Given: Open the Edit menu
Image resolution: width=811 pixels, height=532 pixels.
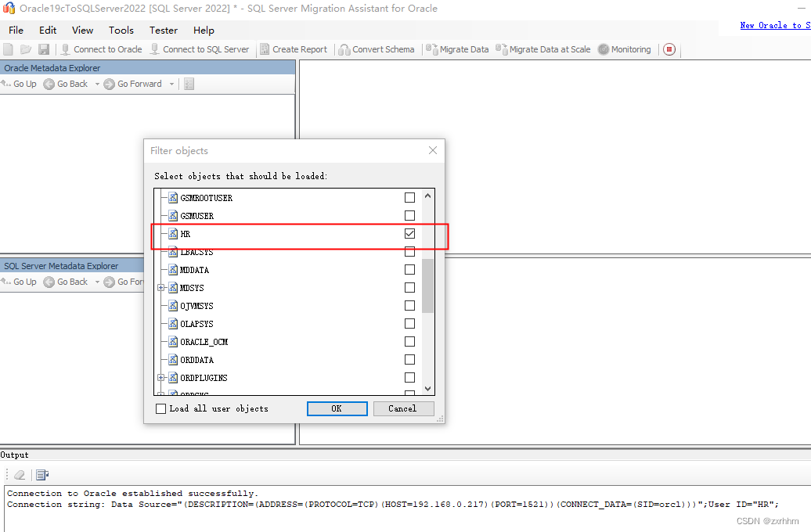Looking at the screenshot, I should (48, 30).
